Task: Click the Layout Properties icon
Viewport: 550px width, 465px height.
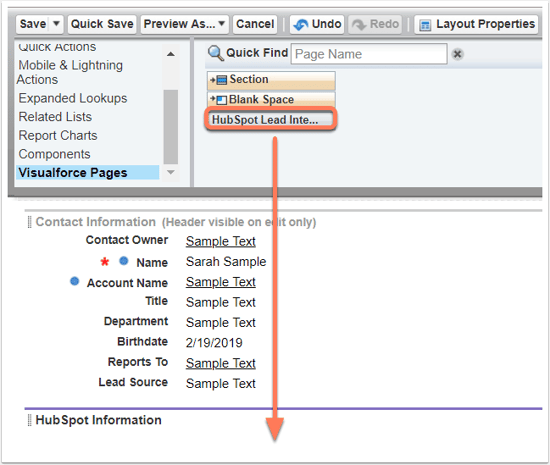Action: [425, 25]
